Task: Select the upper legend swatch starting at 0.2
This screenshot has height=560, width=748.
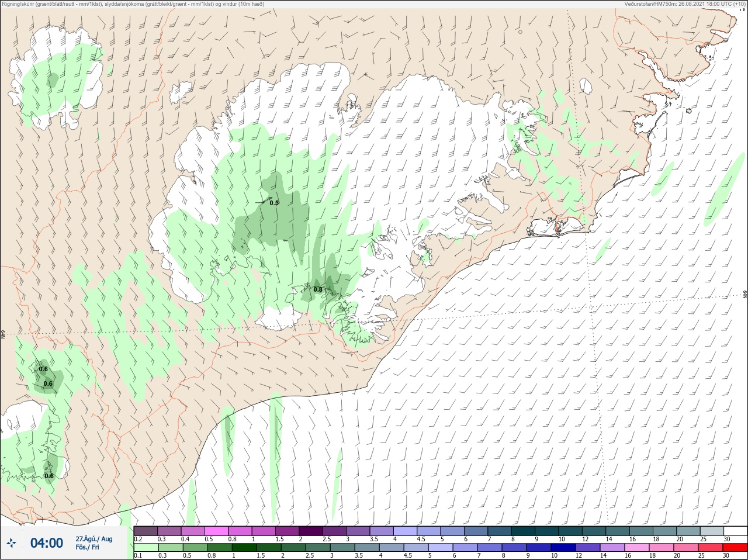Action: 146,531
